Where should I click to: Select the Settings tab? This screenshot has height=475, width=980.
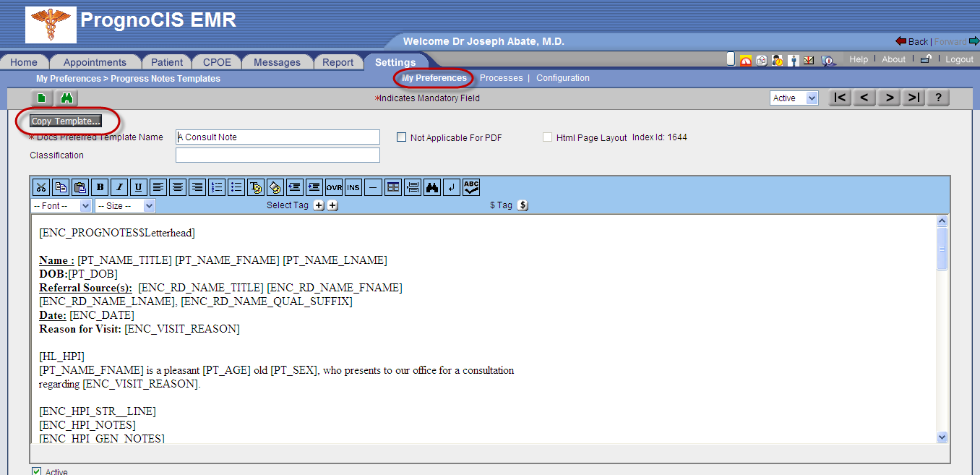tap(395, 62)
